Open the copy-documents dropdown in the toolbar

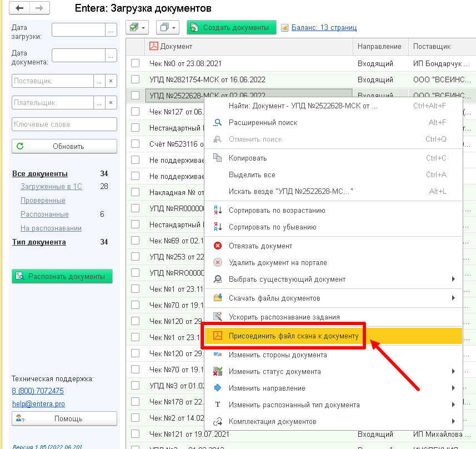pos(168,27)
